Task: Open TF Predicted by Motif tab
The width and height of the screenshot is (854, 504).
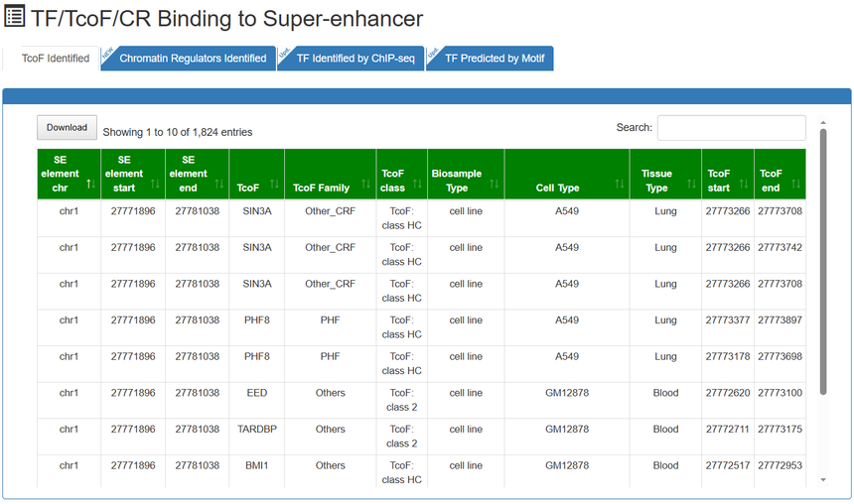Action: point(495,59)
